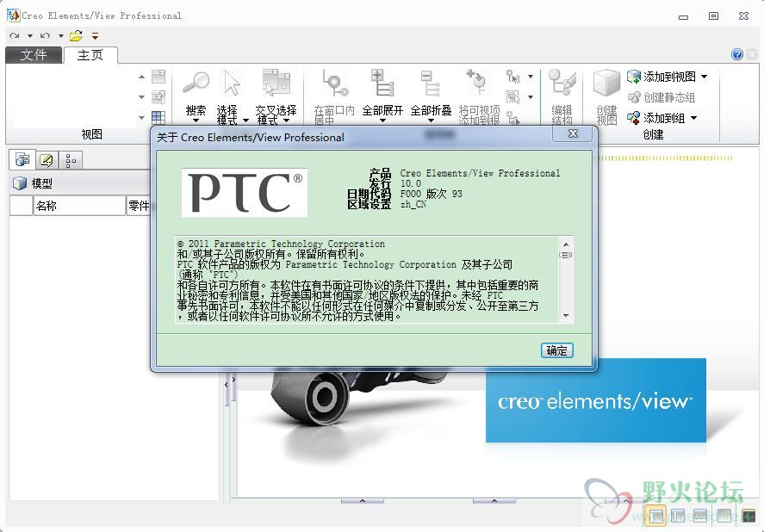Screen dimensions: 764x532
Task: Open the 文件 tab
Action: [34, 54]
